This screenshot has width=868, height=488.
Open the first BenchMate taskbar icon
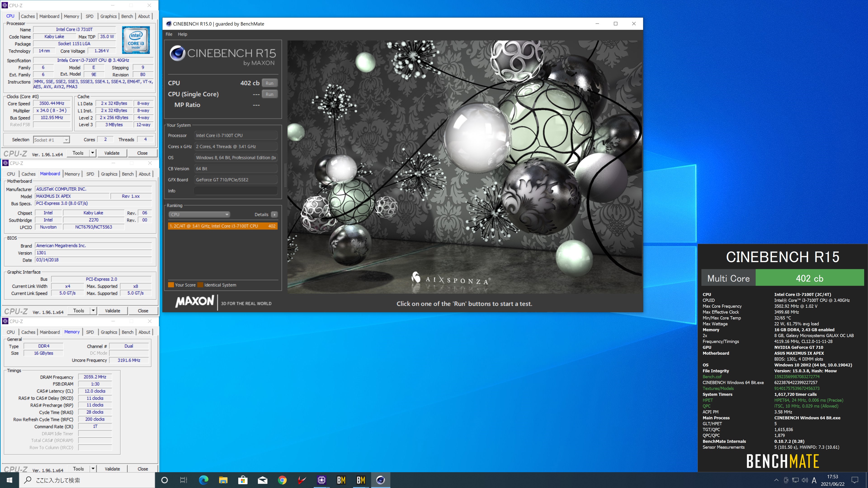click(x=341, y=480)
